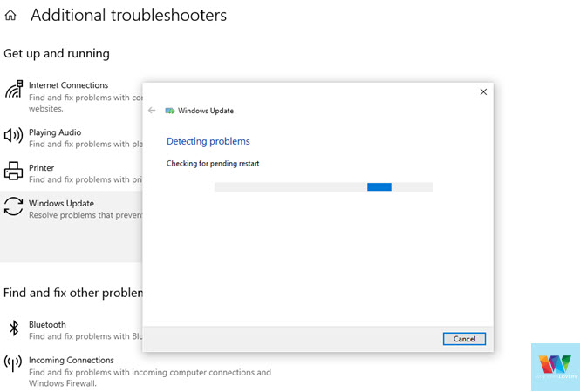Open the Bluetooth troubleshooter entry
The image size is (580, 392).
pyautogui.click(x=47, y=325)
